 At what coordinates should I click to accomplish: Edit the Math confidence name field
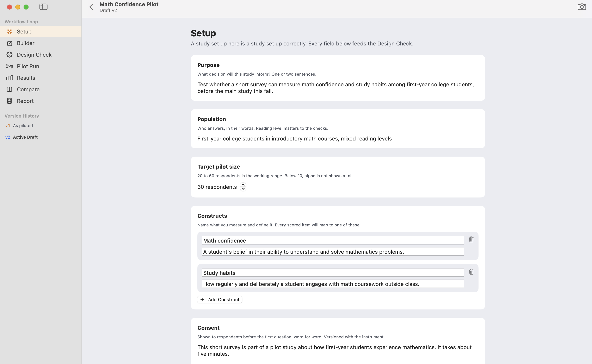click(333, 240)
